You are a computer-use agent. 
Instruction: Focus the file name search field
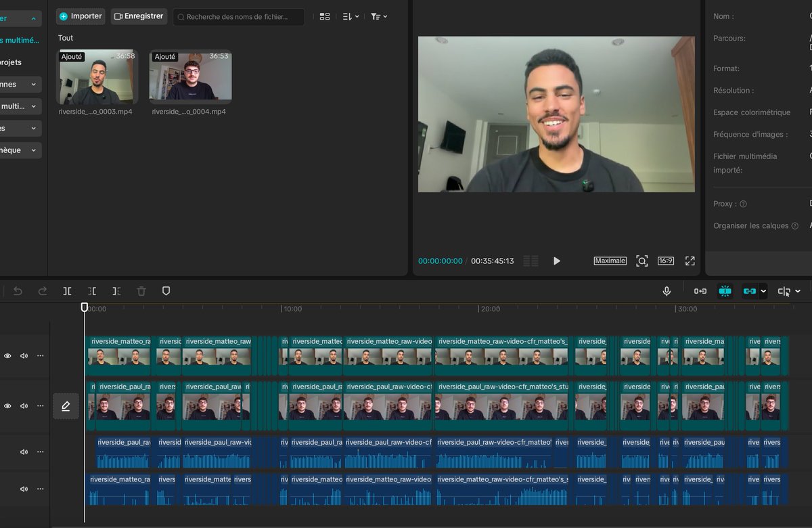pyautogui.click(x=238, y=17)
